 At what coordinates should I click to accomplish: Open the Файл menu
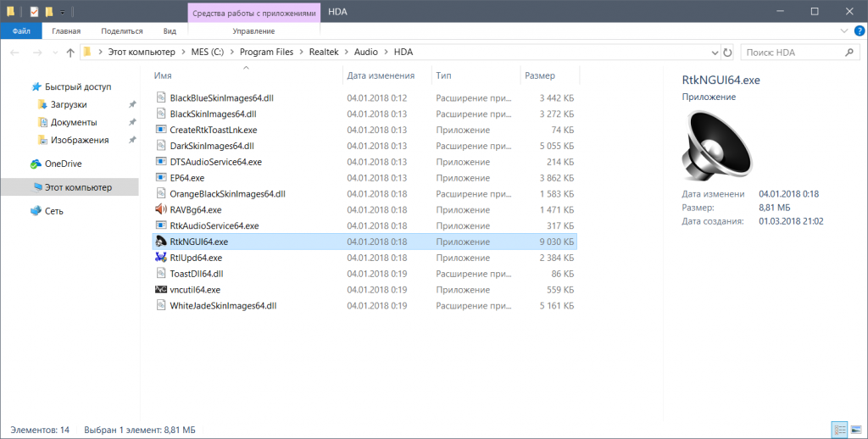tap(21, 31)
